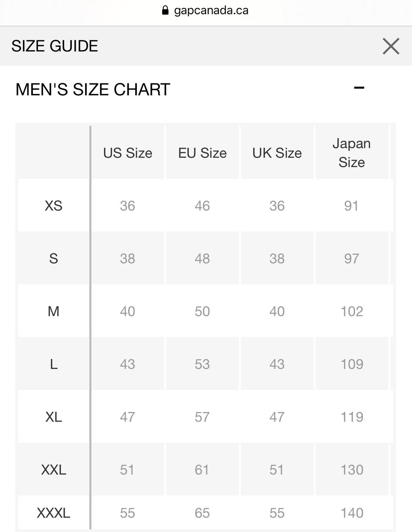The image size is (412, 532).
Task: Tap the Size Guide title
Action: 55,46
